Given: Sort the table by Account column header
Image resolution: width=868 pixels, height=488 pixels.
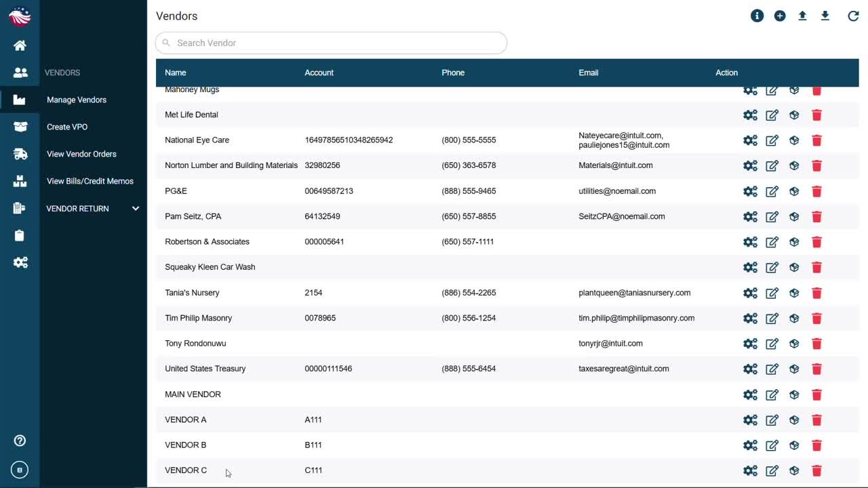Looking at the screenshot, I should click(x=319, y=73).
